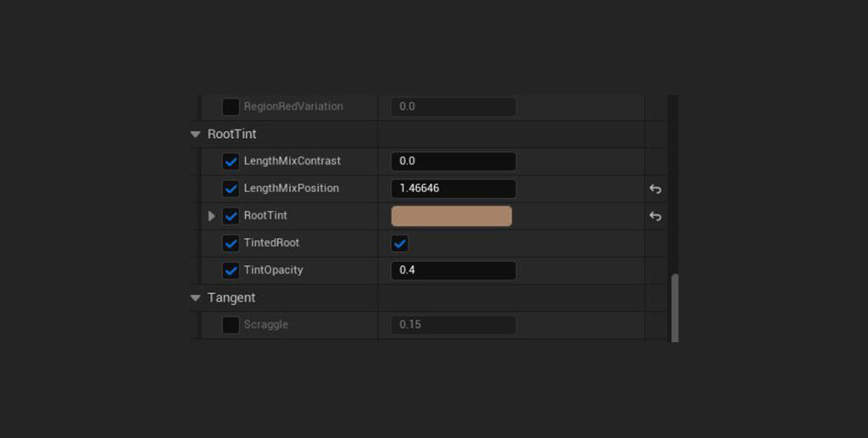Select the TintOpacity 0.4 input field

point(453,271)
